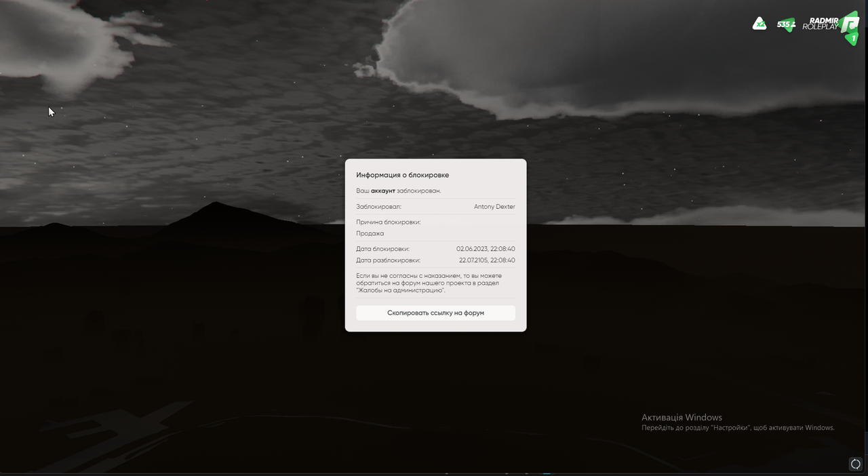Viewport: 868px width, 476px height.
Task: Click the Информация о блокировке dialog title
Action: (403, 175)
